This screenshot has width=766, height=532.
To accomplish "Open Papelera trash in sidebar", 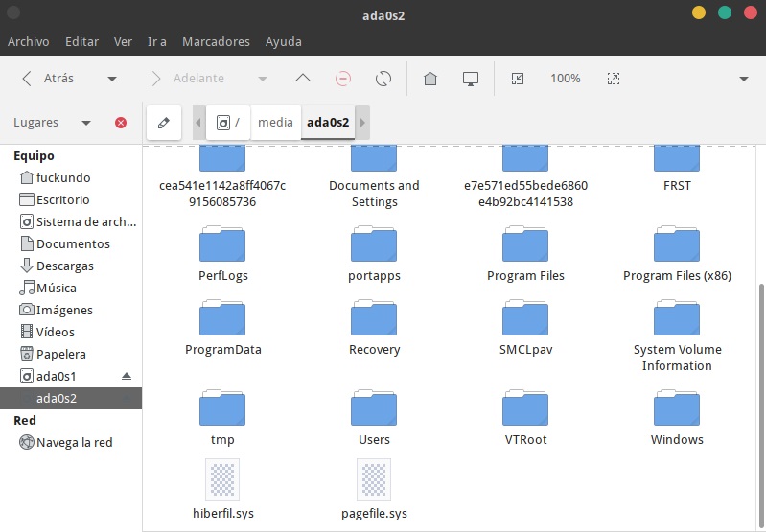I will click(71, 354).
